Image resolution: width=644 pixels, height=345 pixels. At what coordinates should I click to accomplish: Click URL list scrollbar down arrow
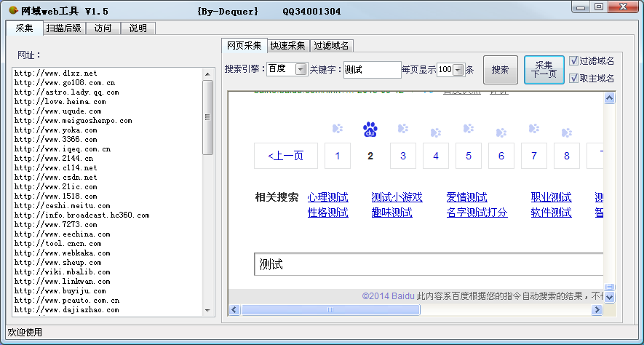207,311
